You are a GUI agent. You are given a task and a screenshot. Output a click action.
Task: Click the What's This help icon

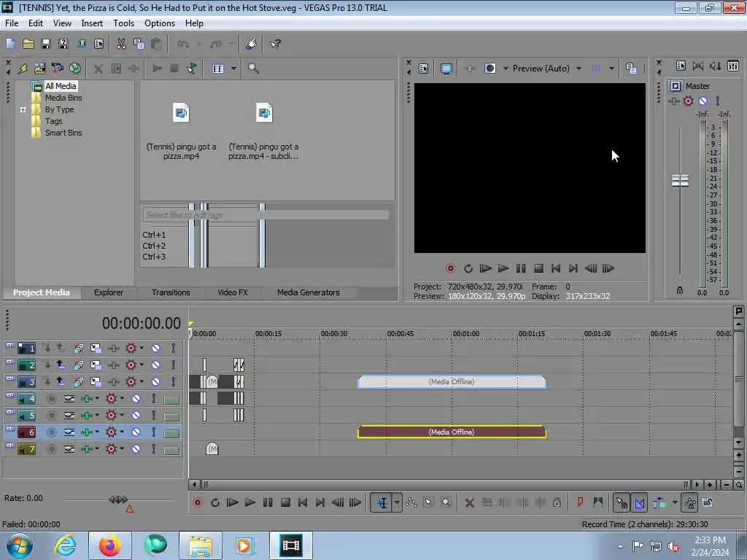point(275,44)
